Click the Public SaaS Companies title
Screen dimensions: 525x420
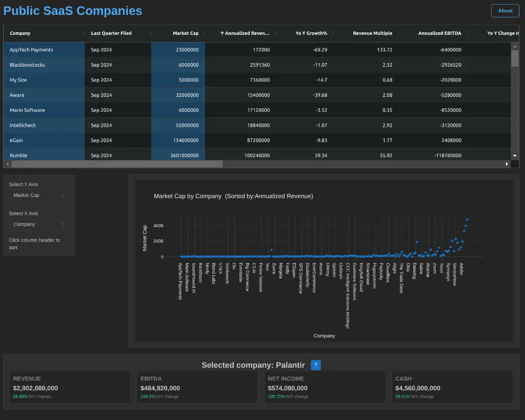(73, 11)
